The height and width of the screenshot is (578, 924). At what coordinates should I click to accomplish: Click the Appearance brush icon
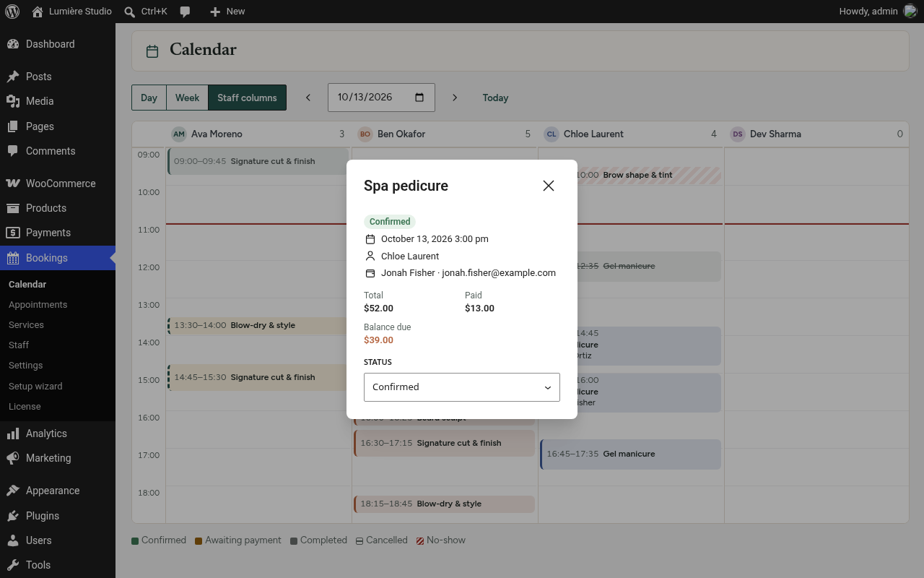[x=13, y=491]
